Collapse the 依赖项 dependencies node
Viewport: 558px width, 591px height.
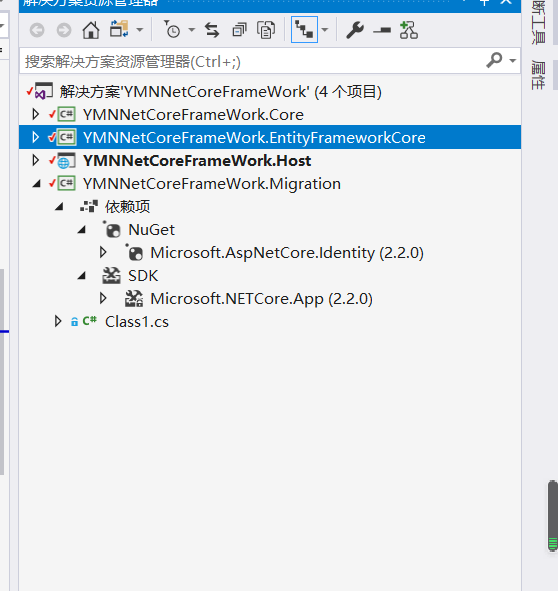tap(59, 207)
